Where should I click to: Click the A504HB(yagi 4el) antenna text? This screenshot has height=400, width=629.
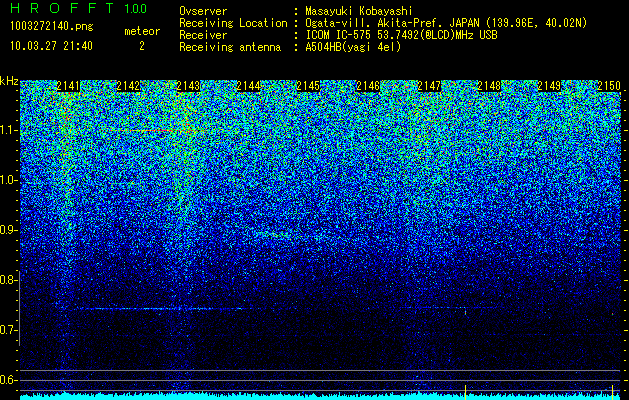353,47
